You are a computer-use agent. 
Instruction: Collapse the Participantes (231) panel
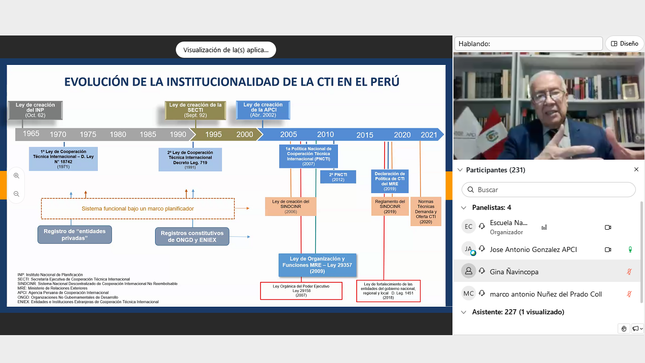460,170
